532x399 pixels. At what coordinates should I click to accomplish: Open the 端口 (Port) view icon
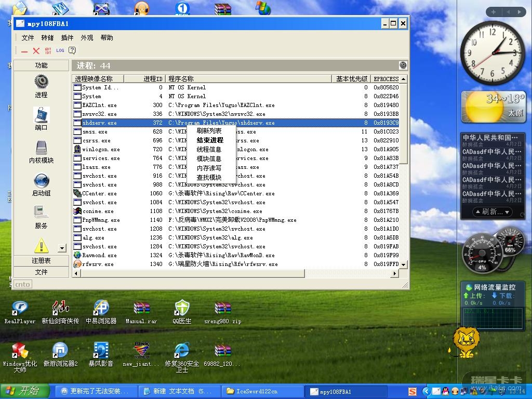pos(41,115)
